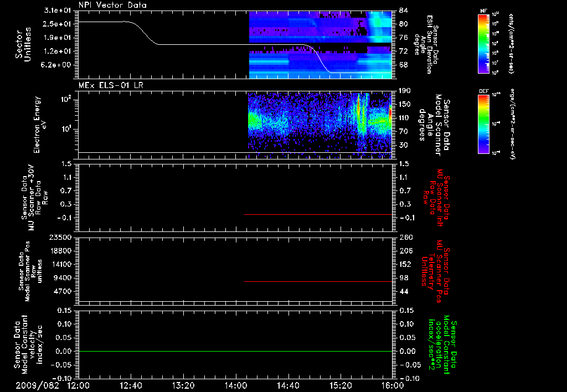Screen dimensions: 567x392
Task: Click the red 'MU Scanner Pos Telemetry' label
Action: click(435, 271)
